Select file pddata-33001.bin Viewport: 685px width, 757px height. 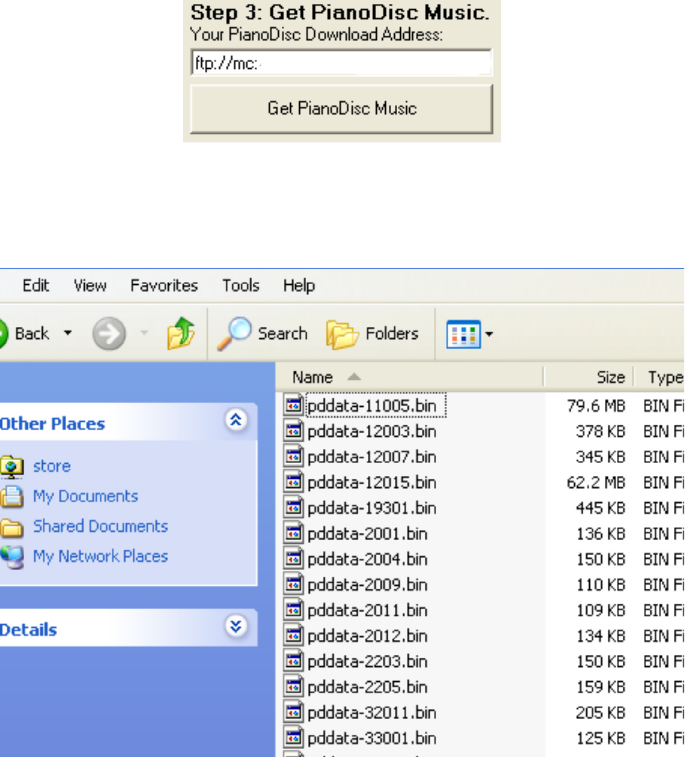coord(372,739)
